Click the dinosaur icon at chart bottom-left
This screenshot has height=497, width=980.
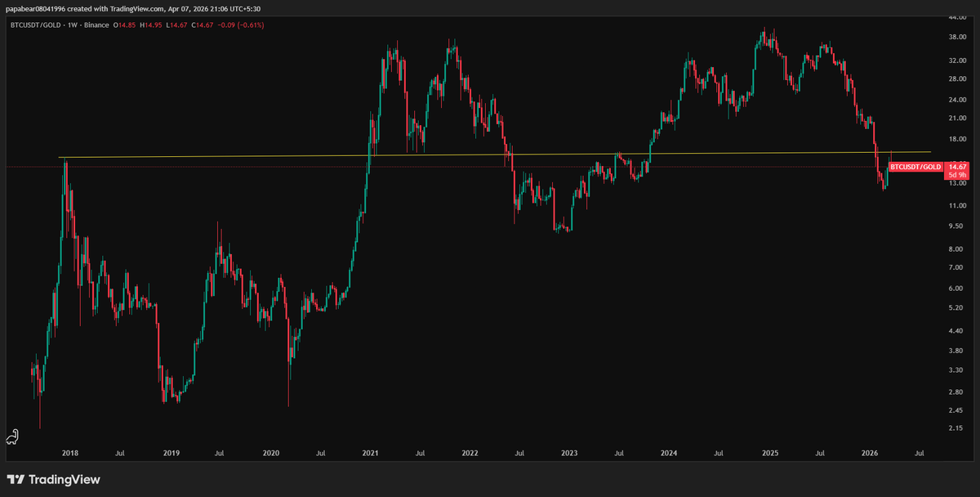point(12,437)
